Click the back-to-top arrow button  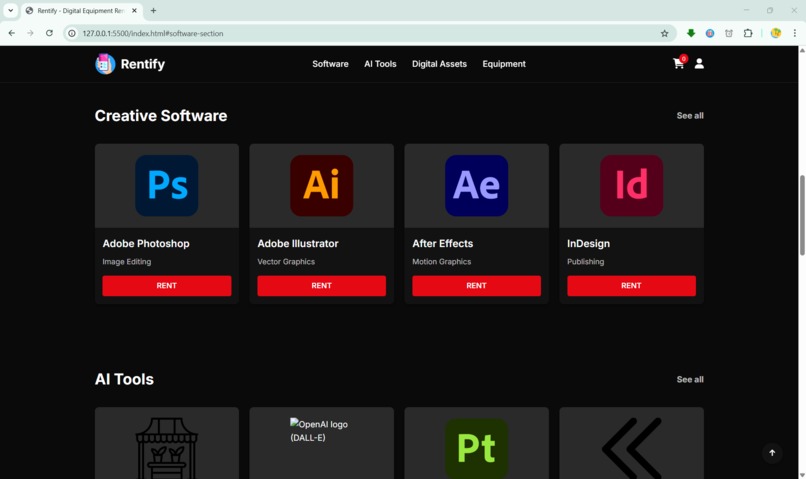coord(772,453)
